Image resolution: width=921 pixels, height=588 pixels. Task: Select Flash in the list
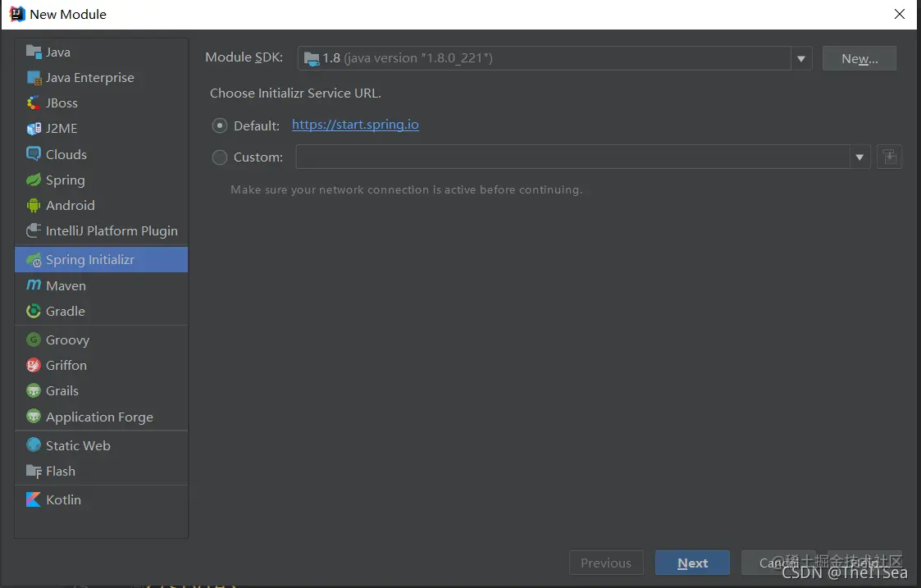point(101,471)
